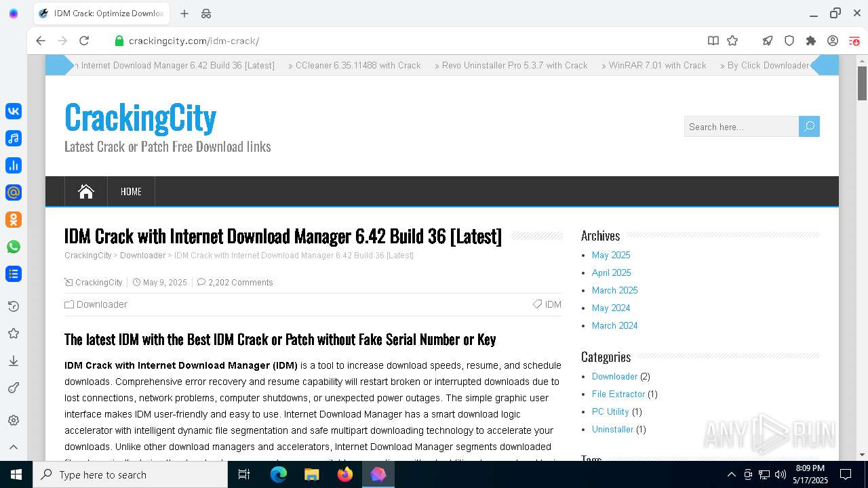Click the rocket icon in the toolbar
This screenshot has width=868, height=488.
[768, 41]
